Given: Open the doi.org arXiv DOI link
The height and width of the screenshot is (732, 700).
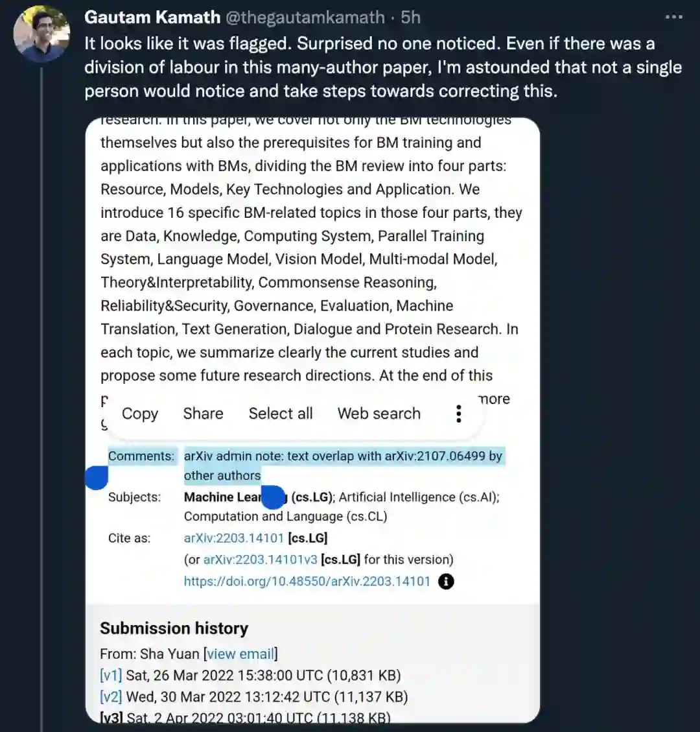Looking at the screenshot, I should click(x=307, y=581).
